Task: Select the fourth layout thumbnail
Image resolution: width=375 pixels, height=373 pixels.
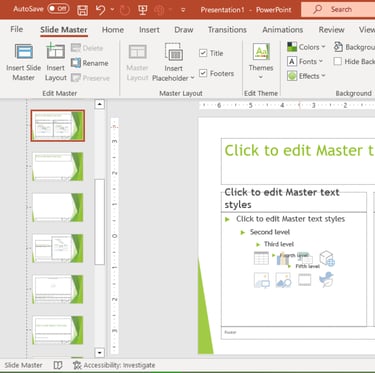Action: pos(58,248)
